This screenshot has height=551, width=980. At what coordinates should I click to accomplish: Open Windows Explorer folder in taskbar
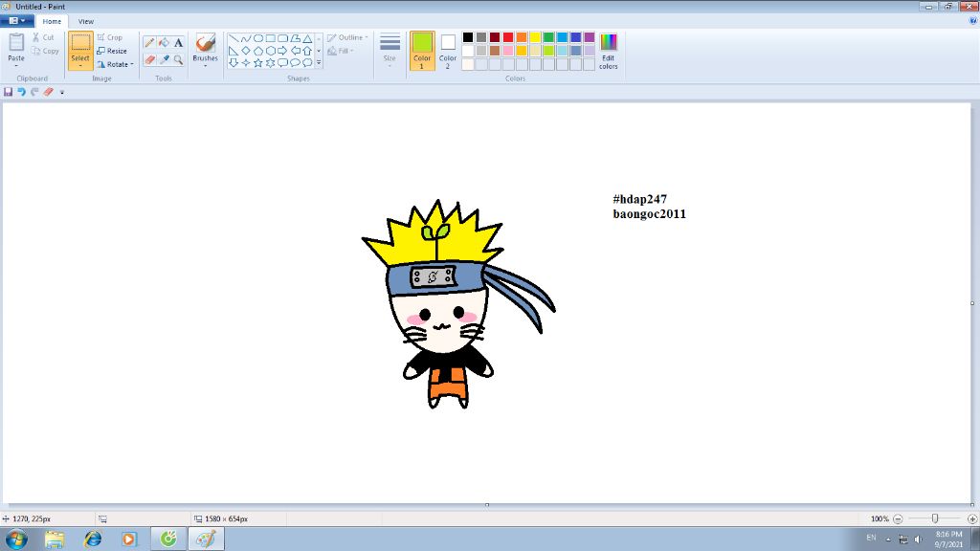pos(55,539)
